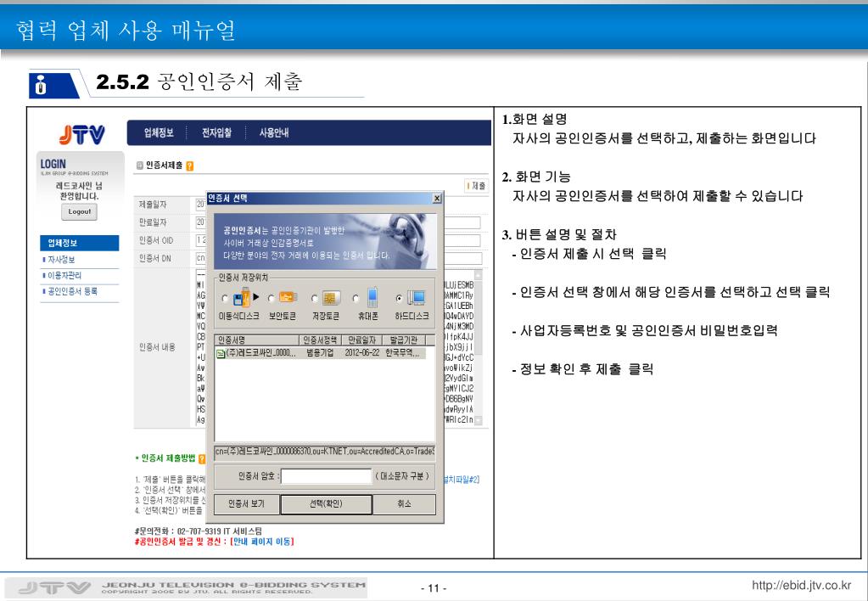Open the 업체정보 top menu
This screenshot has width=868, height=601.
coord(159,133)
